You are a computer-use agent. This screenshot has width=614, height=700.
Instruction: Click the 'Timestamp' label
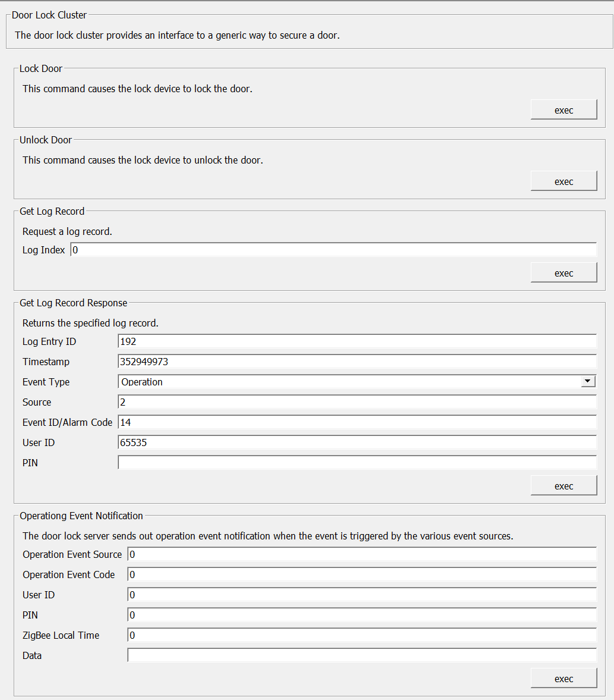(x=46, y=362)
